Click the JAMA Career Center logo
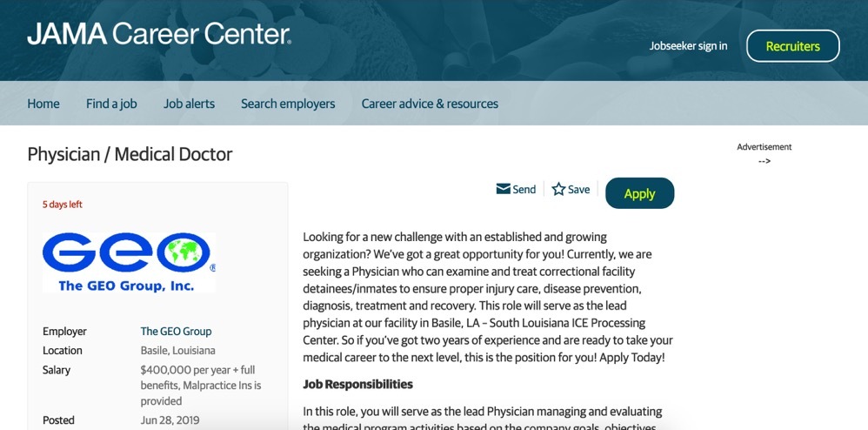The image size is (868, 430). (x=159, y=35)
